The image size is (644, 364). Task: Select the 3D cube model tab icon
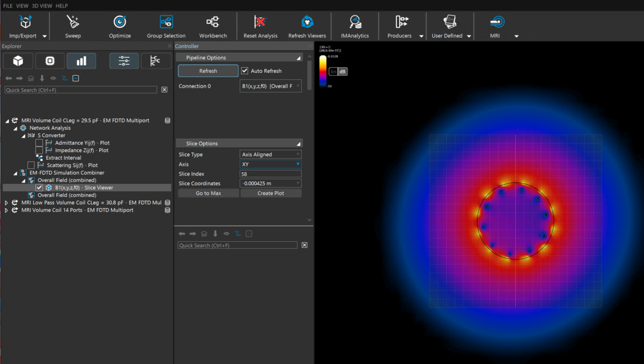pyautogui.click(x=18, y=61)
